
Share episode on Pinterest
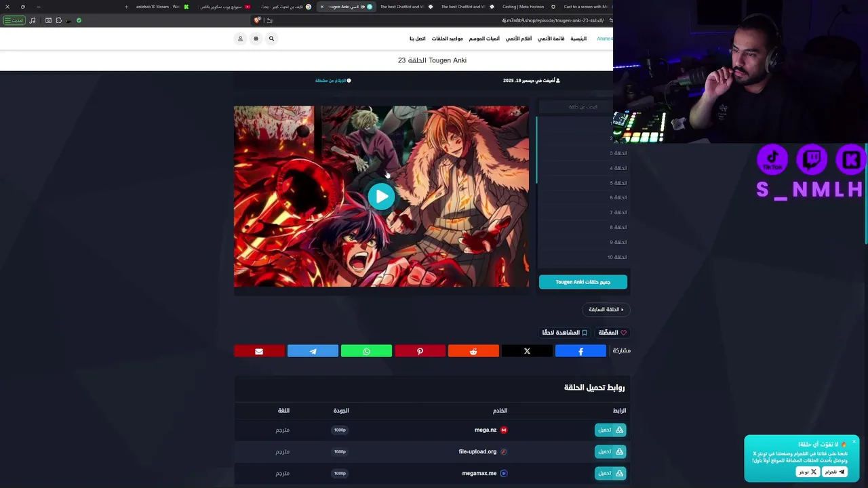[x=420, y=351]
